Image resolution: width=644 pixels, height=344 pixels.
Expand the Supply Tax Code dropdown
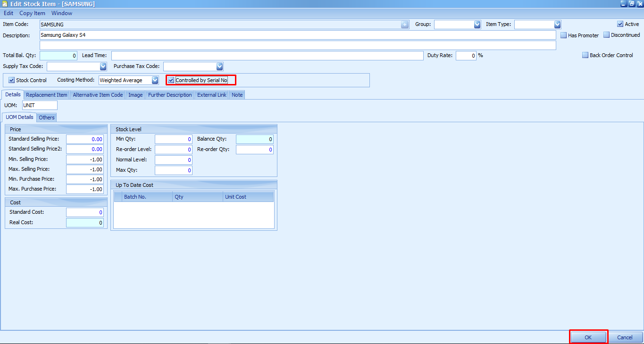click(x=103, y=67)
